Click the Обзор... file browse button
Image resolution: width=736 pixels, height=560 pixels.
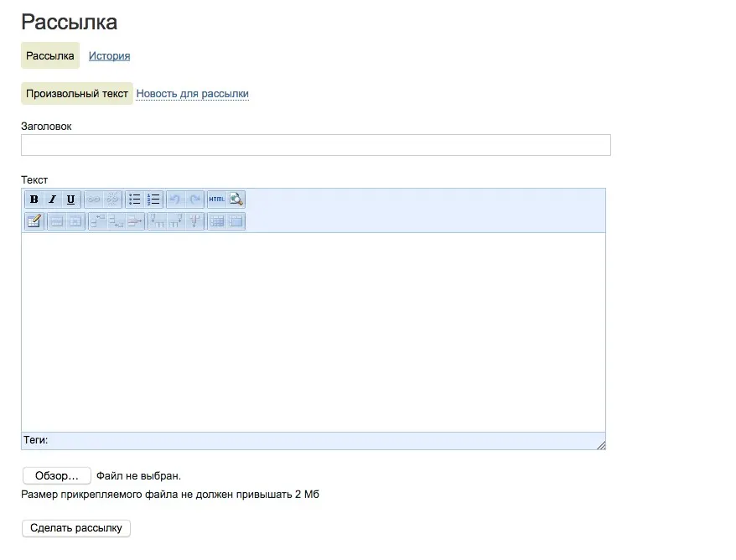click(x=56, y=475)
